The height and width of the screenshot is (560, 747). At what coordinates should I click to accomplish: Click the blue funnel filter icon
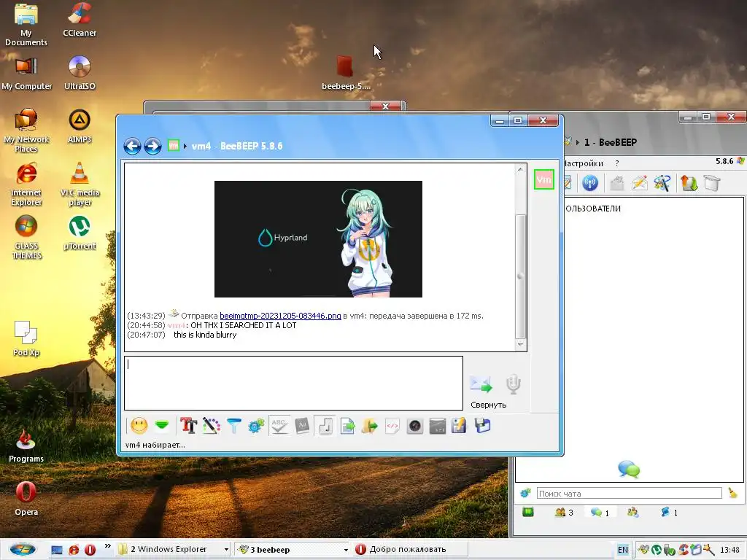(233, 425)
